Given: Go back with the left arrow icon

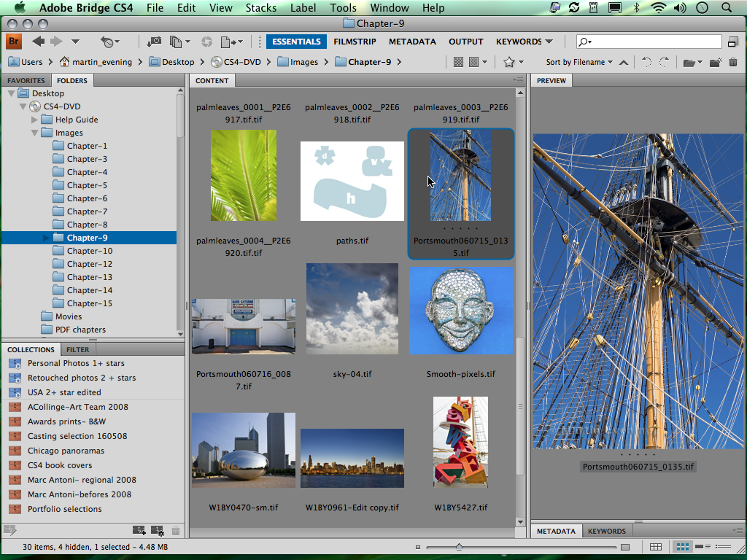Looking at the screenshot, I should (x=38, y=42).
